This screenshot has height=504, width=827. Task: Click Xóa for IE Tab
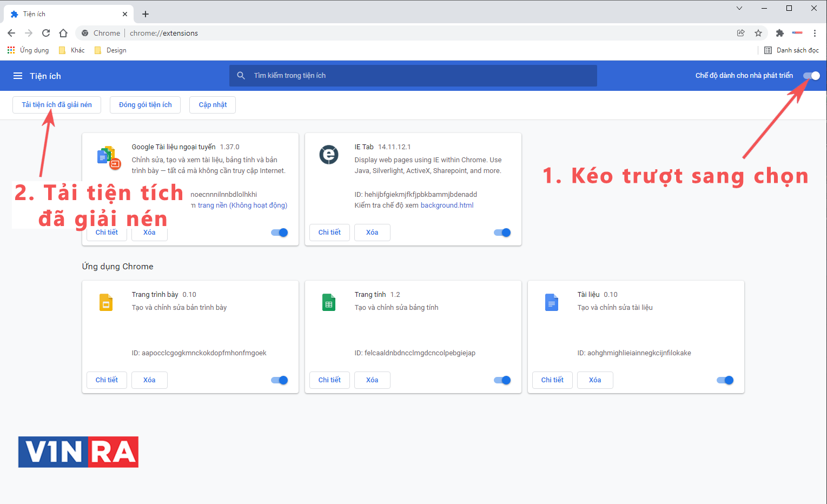pos(372,233)
